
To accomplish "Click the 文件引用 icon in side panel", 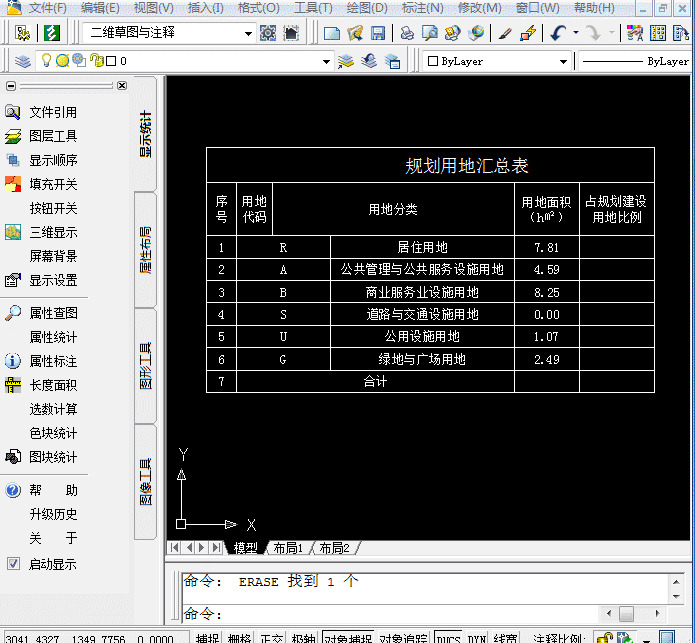I will pyautogui.click(x=13, y=112).
